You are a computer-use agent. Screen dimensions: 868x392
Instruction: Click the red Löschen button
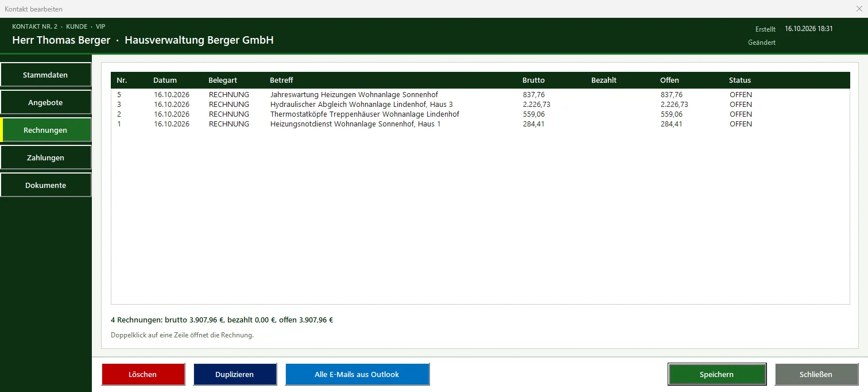pos(143,374)
